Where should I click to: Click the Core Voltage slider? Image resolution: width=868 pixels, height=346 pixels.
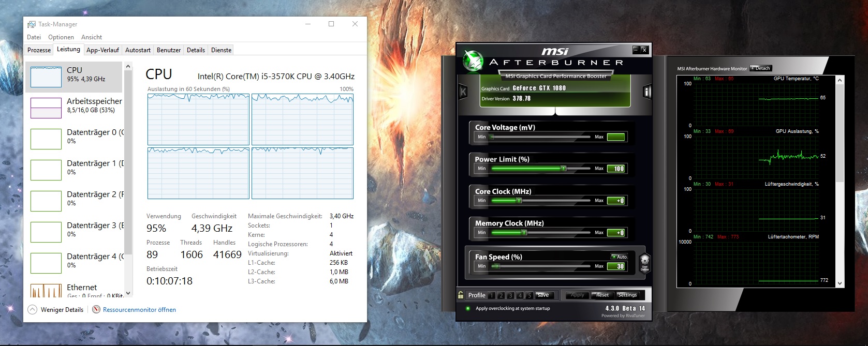(540, 137)
